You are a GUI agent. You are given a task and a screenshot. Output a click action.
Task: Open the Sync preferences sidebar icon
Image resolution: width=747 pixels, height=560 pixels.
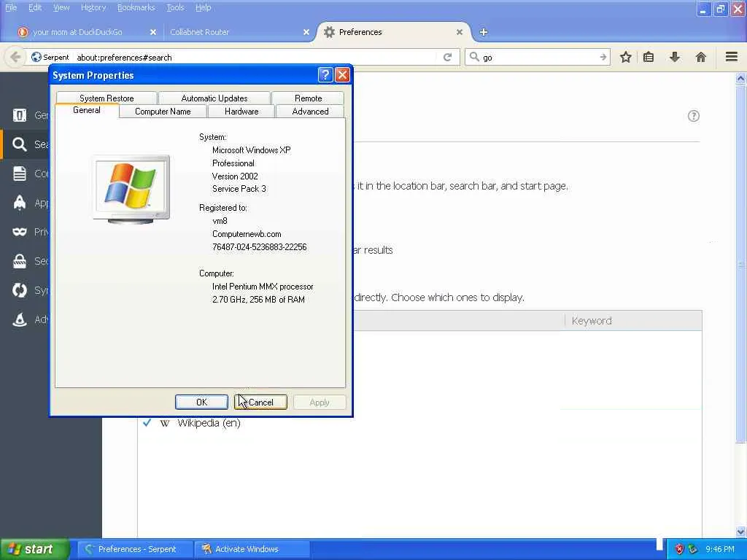point(20,290)
